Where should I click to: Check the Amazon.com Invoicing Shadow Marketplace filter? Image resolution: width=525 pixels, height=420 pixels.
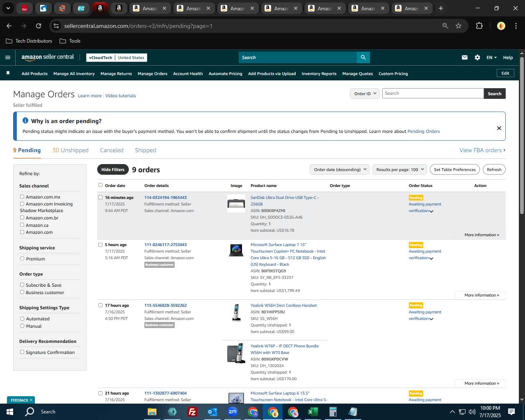(x=22, y=203)
